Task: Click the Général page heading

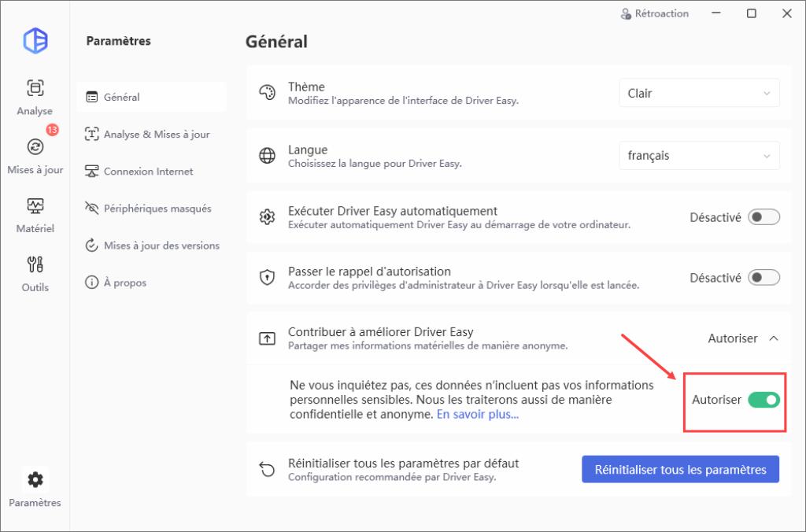Action: click(276, 42)
